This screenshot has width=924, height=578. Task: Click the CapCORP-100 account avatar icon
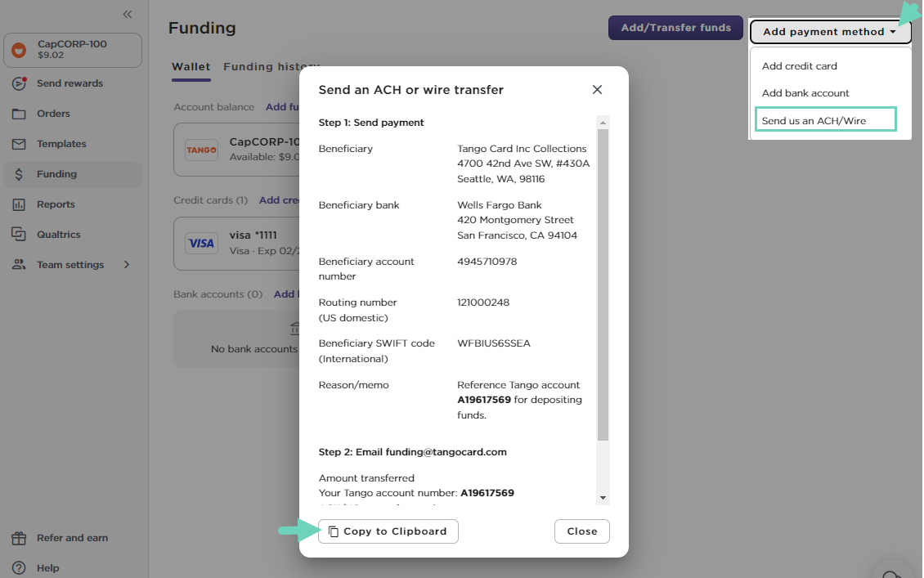point(19,50)
